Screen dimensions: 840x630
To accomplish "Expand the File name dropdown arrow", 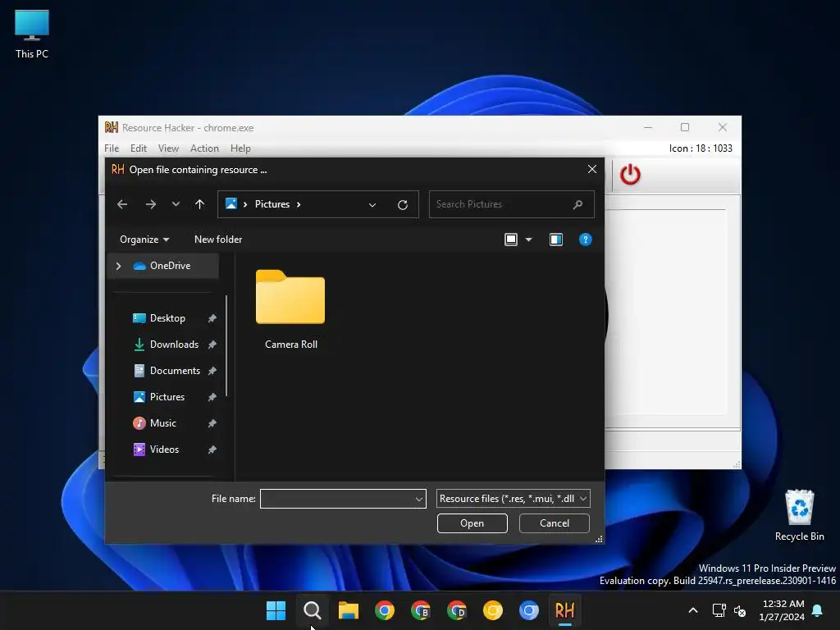I will (x=419, y=499).
